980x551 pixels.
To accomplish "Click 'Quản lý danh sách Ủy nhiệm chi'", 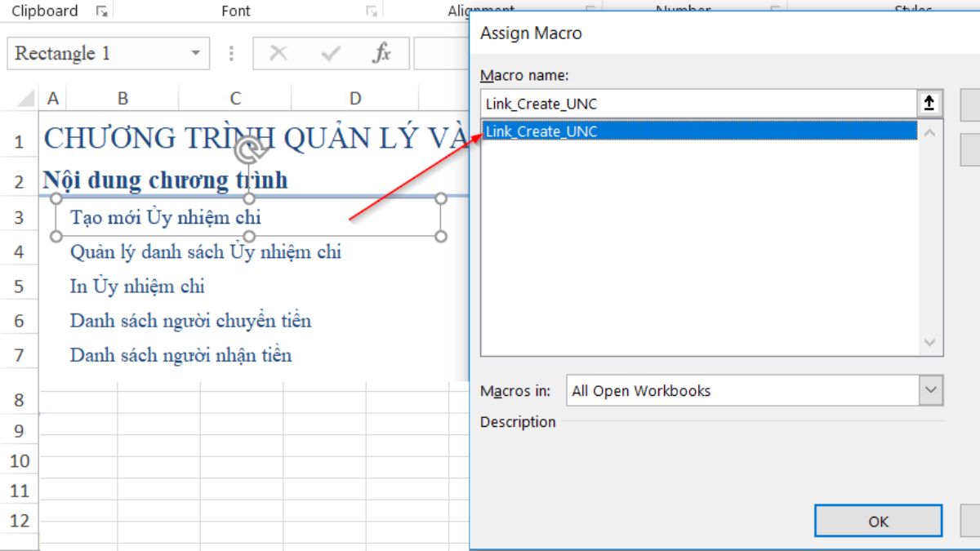I will (x=205, y=252).
